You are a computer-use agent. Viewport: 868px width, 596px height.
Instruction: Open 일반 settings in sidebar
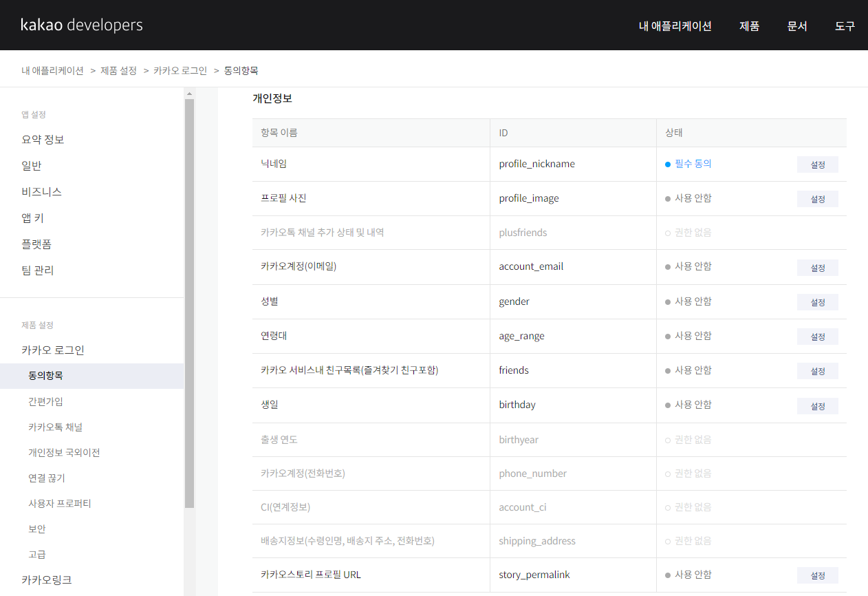pos(32,166)
